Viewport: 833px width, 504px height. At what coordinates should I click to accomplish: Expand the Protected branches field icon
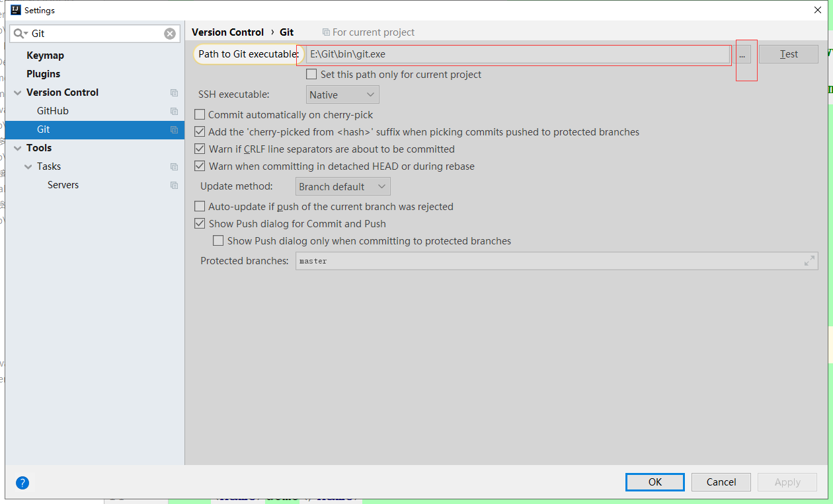click(809, 261)
